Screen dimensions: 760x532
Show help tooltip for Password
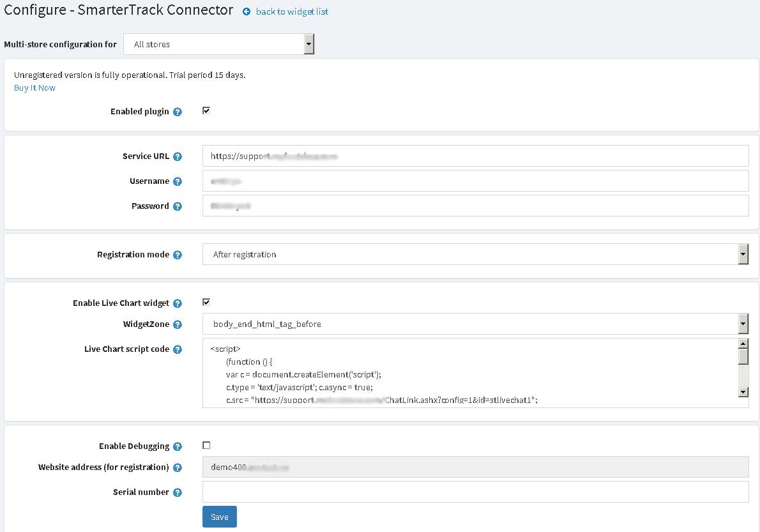pos(178,206)
